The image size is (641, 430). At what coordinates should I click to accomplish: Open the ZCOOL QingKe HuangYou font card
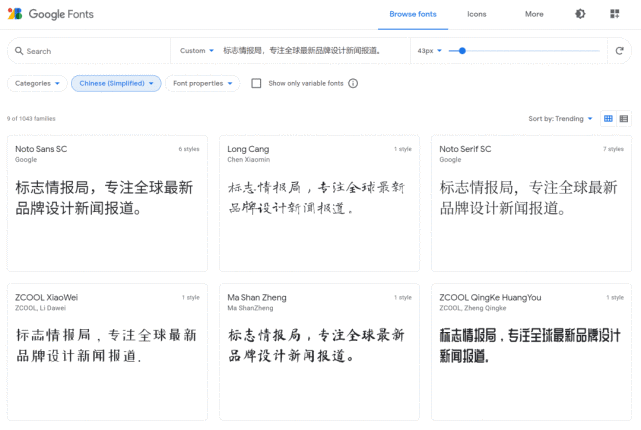click(x=531, y=352)
